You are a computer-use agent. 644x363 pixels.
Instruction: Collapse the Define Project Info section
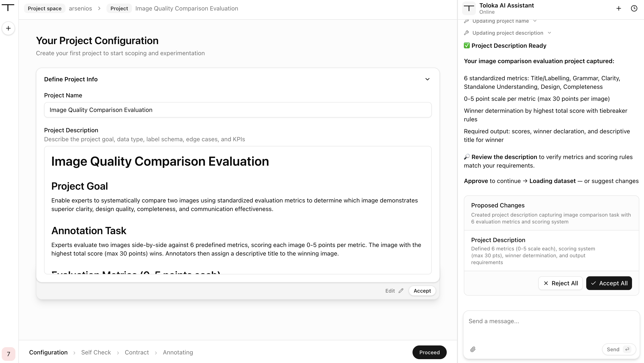pyautogui.click(x=427, y=79)
